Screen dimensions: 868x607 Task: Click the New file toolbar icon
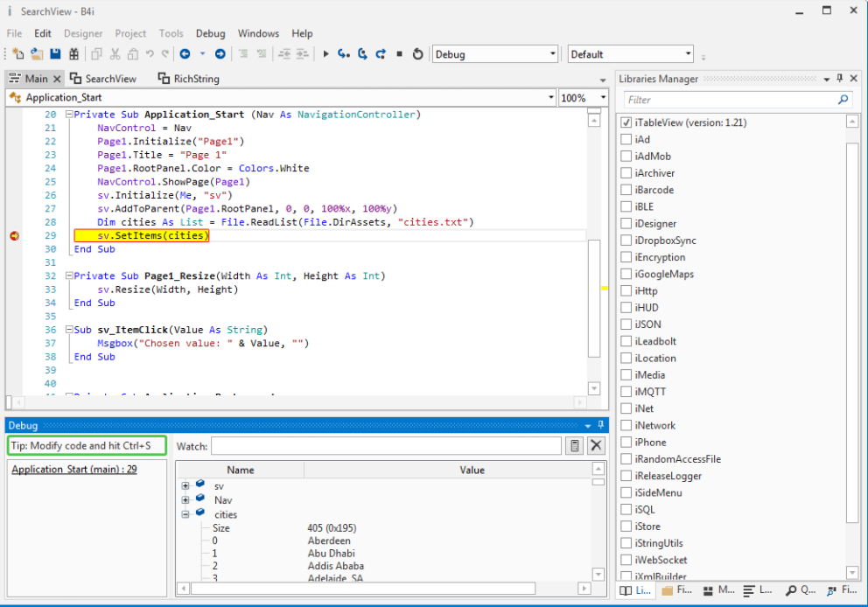[x=17, y=53]
